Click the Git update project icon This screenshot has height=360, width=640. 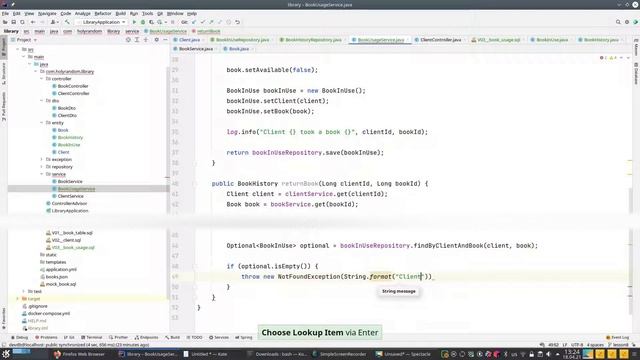point(194,22)
